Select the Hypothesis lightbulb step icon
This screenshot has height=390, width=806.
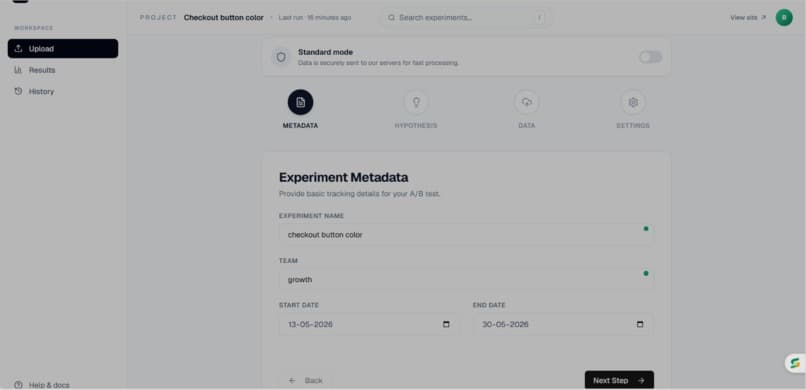(416, 102)
